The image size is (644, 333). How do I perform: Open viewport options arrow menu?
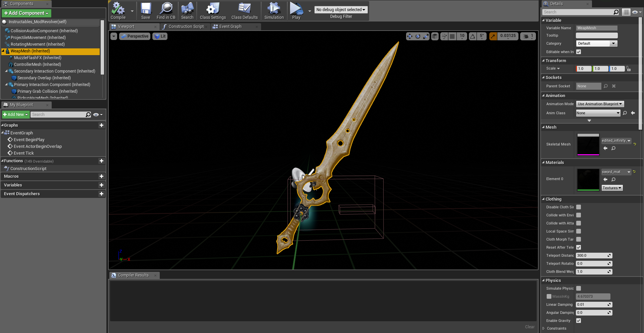click(x=114, y=36)
